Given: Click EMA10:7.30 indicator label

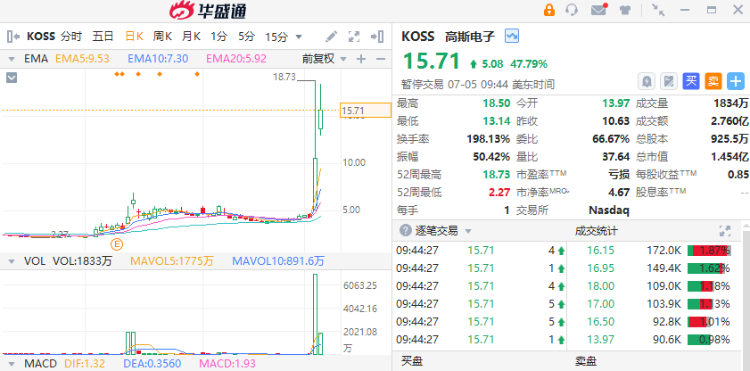Looking at the screenshot, I should [158, 59].
